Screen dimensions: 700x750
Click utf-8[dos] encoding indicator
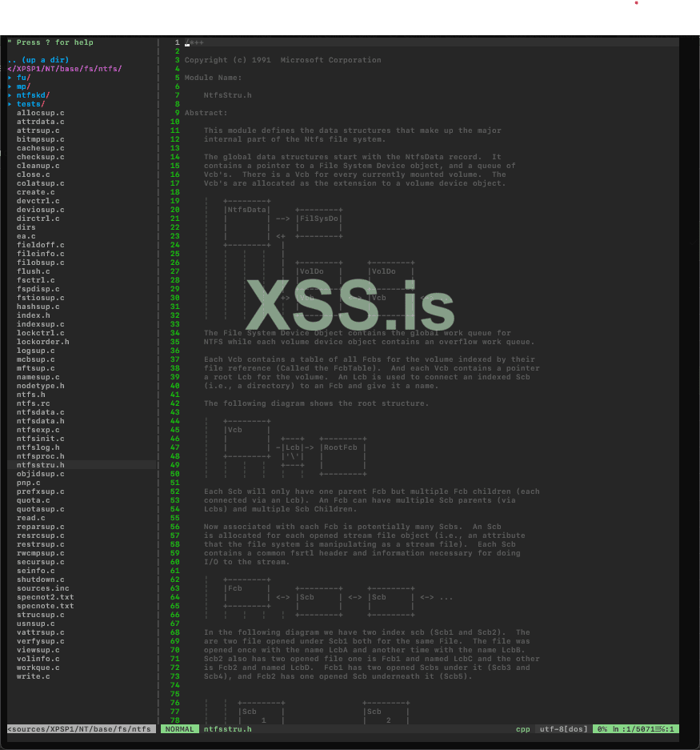[564, 729]
